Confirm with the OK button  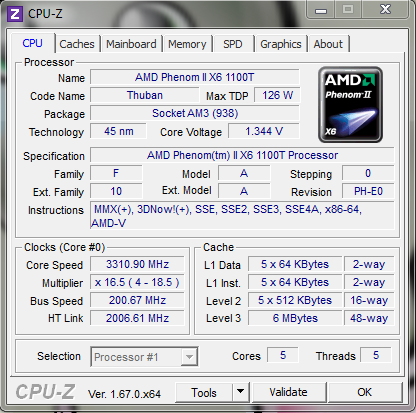[365, 392]
